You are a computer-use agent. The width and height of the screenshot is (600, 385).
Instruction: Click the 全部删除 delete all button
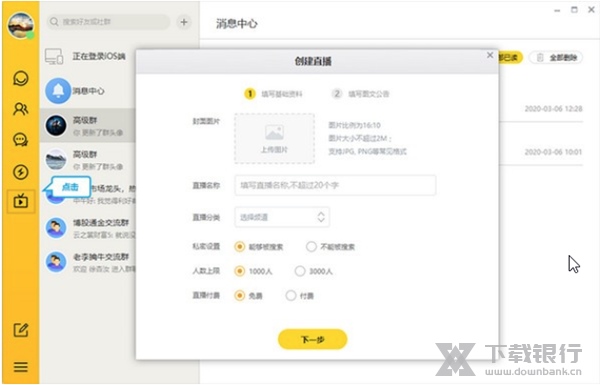556,58
